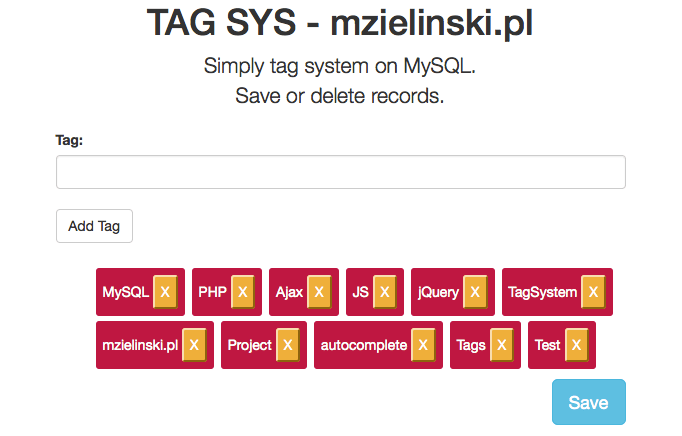Click the TAG SYS page heading

(340, 23)
